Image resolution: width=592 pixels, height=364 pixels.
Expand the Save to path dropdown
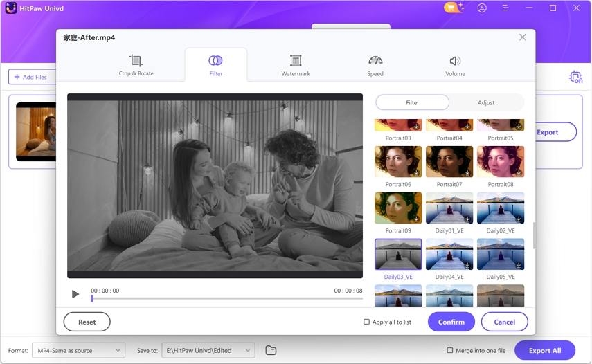pyautogui.click(x=208, y=351)
